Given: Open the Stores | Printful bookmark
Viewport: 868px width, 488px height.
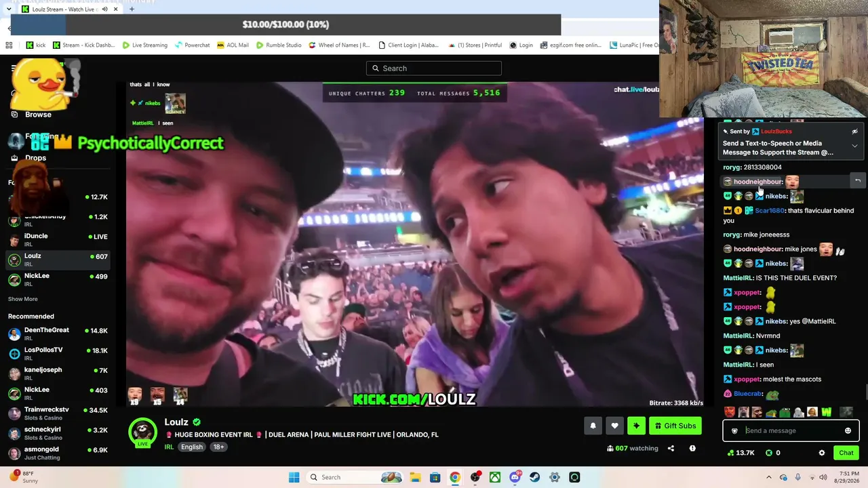Looking at the screenshot, I should [x=474, y=45].
